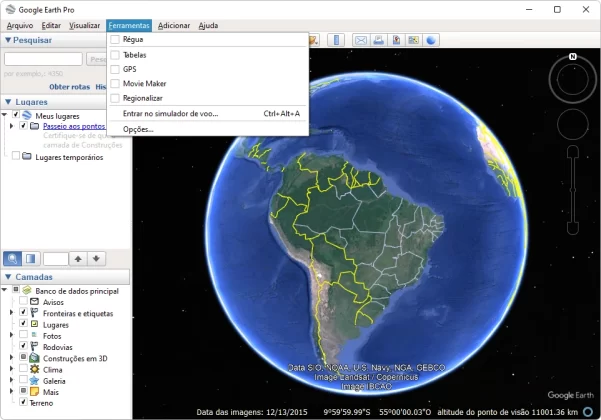The width and height of the screenshot is (601, 420).
Task: Open the Adicionar menu
Action: click(x=174, y=26)
